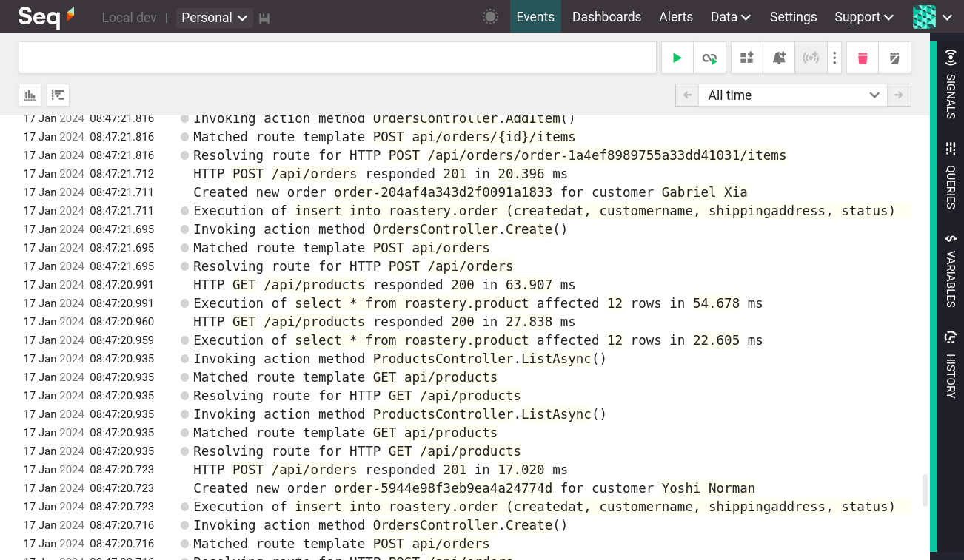Click Invoking action method OrdersController.Create at 08:47:20.716

pos(381,525)
